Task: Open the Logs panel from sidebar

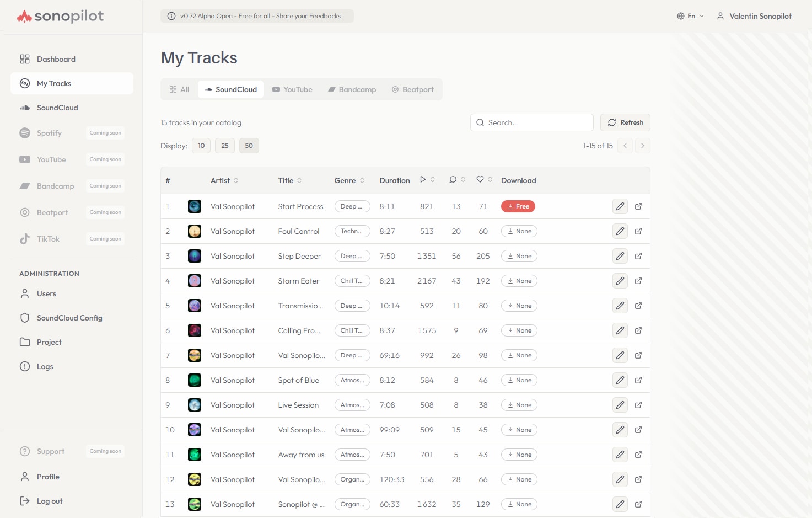Action: click(45, 366)
